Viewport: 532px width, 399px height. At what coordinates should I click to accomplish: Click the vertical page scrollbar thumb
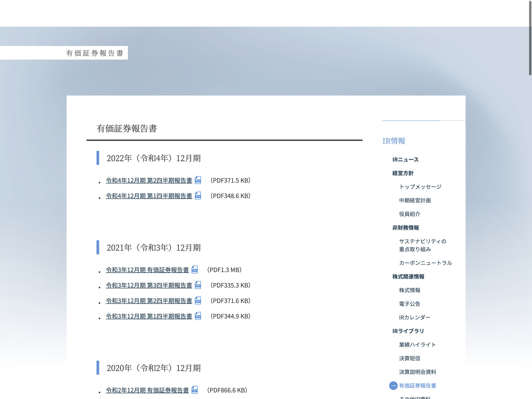[x=530, y=38]
